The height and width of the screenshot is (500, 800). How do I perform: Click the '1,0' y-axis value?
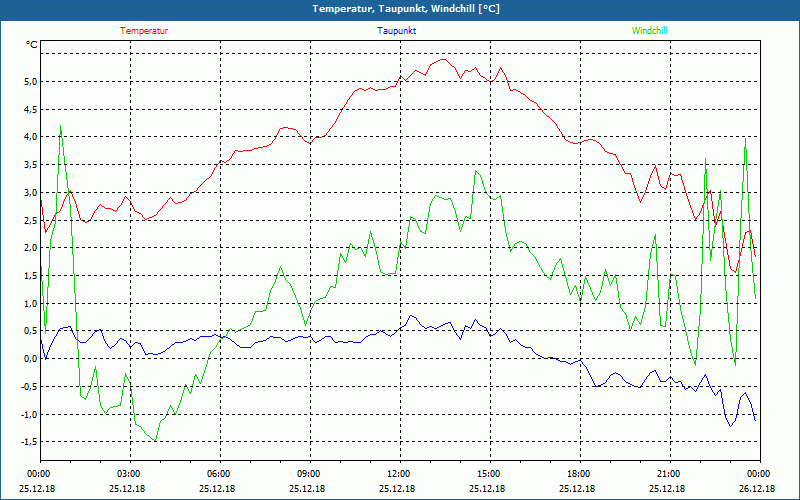coord(31,304)
